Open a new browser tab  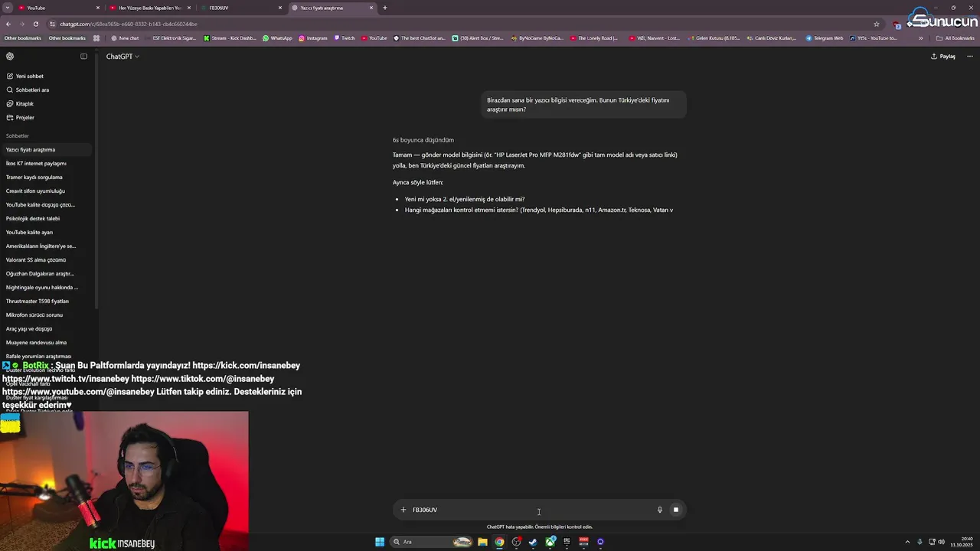pyautogui.click(x=385, y=8)
